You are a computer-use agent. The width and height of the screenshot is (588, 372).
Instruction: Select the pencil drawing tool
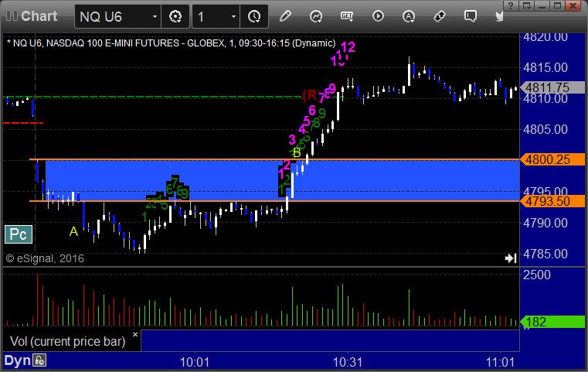click(285, 16)
